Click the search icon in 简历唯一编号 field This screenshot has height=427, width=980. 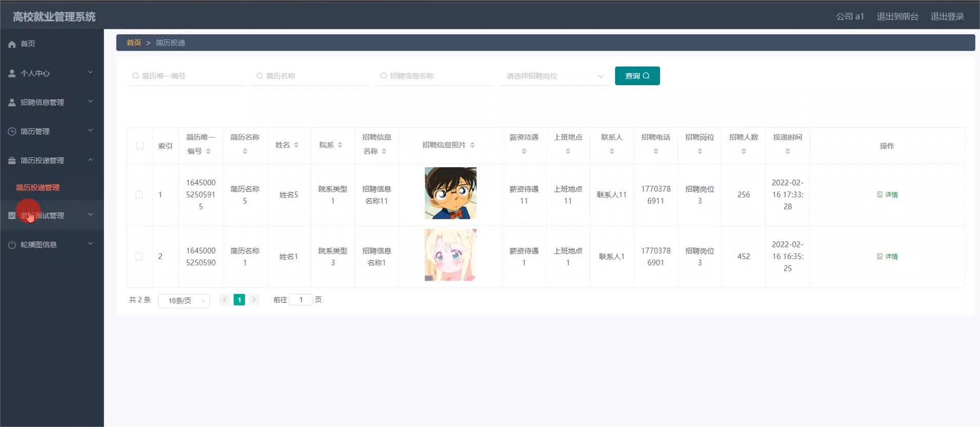135,76
